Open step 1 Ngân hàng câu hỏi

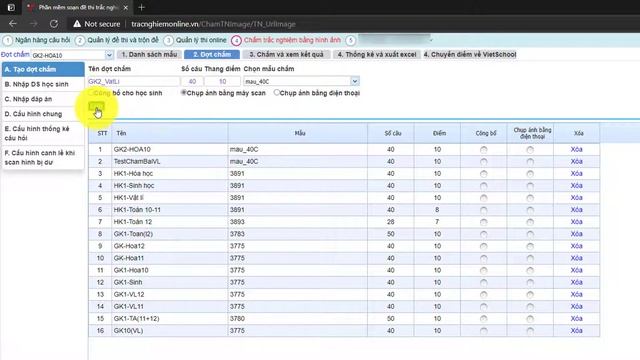tap(36, 40)
